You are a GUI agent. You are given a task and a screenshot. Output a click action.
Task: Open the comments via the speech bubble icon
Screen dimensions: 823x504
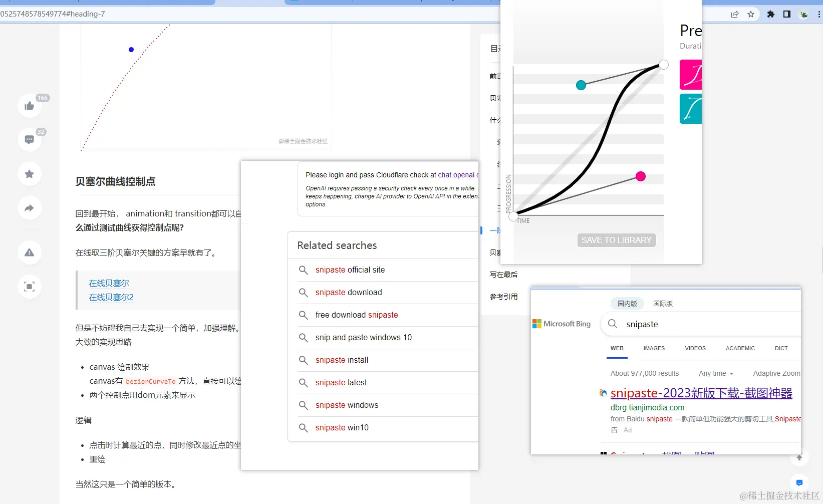(29, 139)
